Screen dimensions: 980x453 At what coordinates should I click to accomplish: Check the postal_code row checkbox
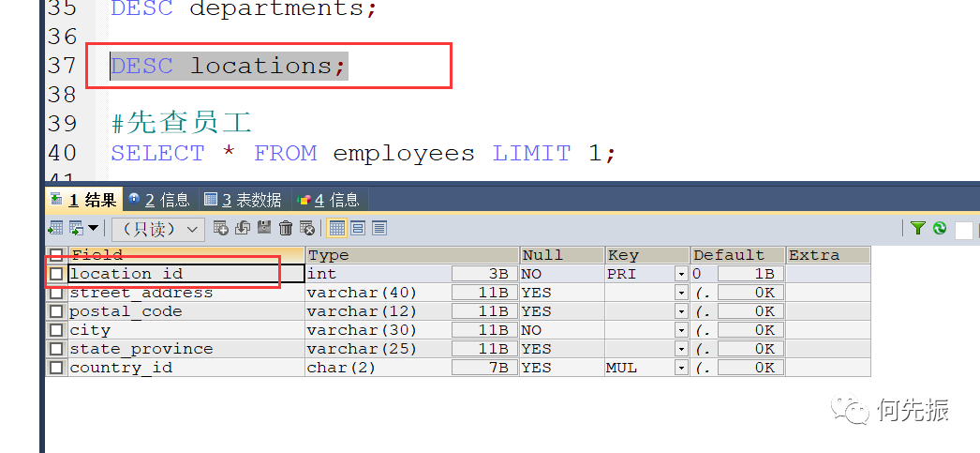[x=56, y=311]
